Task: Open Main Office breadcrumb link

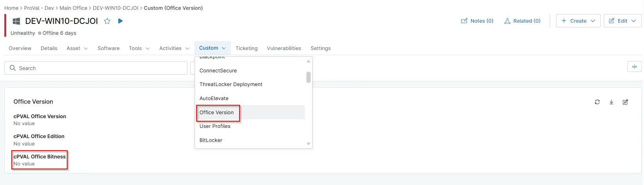Action: coord(73,8)
